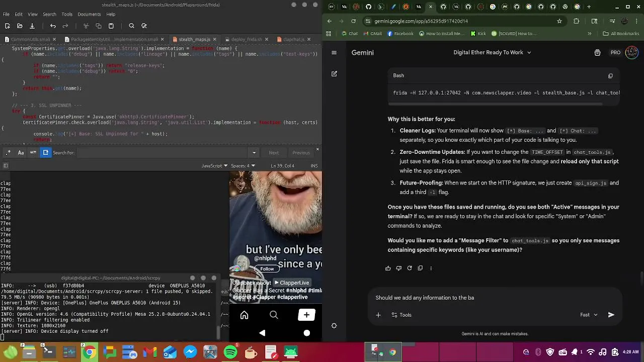Open the GMail bookmark
The width and height of the screenshot is (644, 362).
tap(372, 34)
